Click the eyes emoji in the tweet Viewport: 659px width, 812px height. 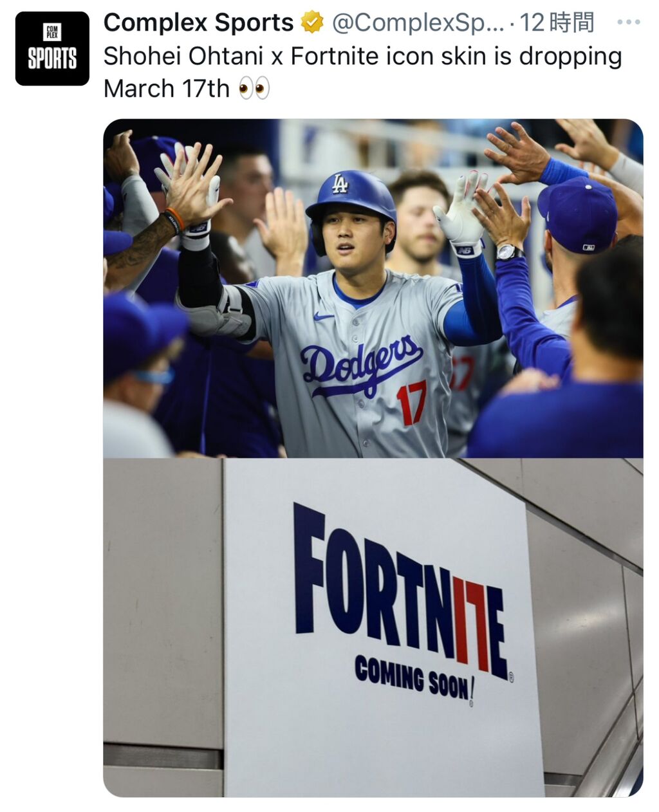(x=254, y=89)
